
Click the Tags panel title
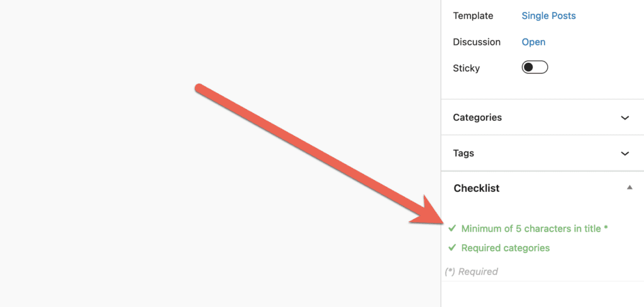click(464, 153)
